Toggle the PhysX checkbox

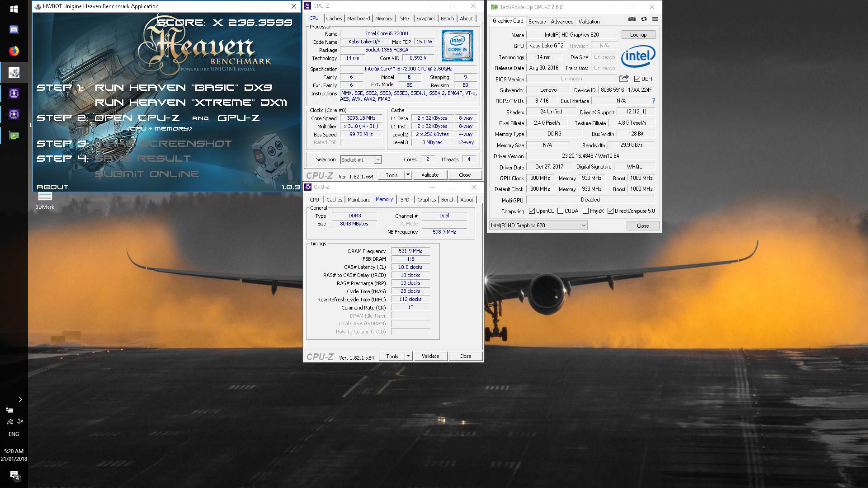click(585, 211)
